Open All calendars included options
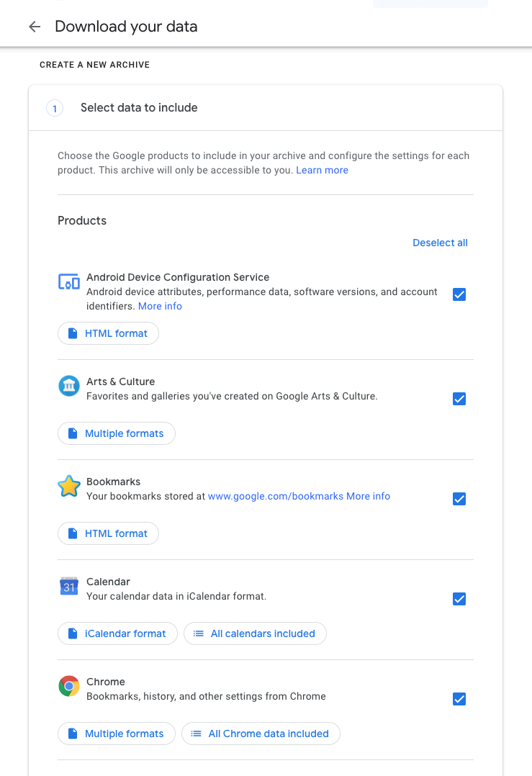The height and width of the screenshot is (776, 532). (255, 633)
